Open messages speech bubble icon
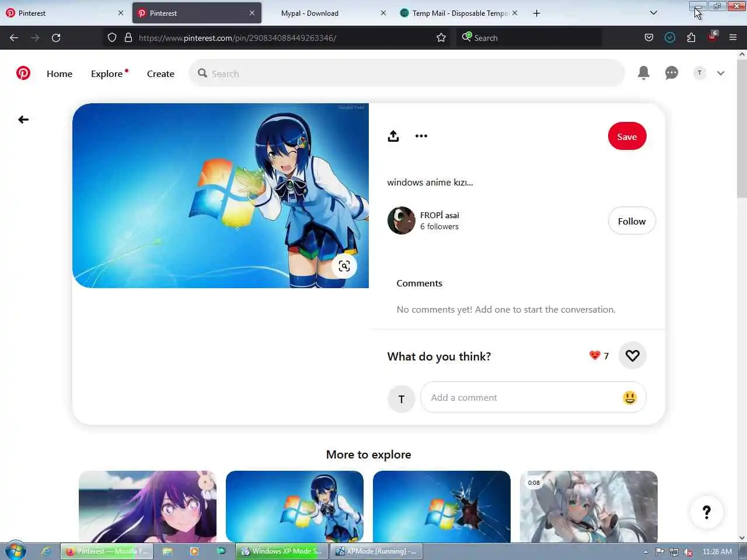This screenshot has height=560, width=747. (672, 73)
